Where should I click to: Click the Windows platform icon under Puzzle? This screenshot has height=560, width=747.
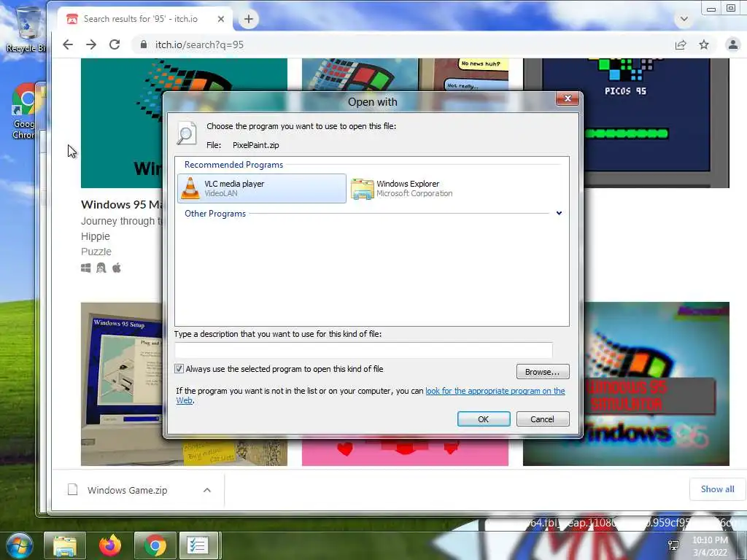[86, 268]
